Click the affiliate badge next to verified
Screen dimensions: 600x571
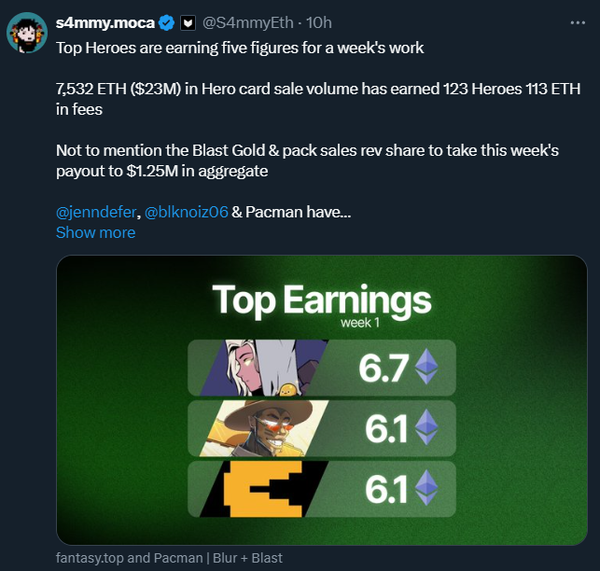[187, 22]
